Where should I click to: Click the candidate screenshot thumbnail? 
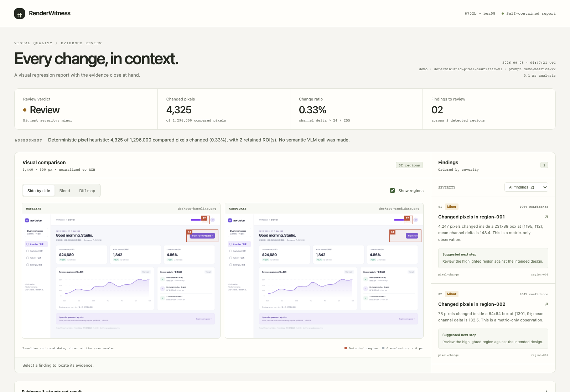(324, 276)
